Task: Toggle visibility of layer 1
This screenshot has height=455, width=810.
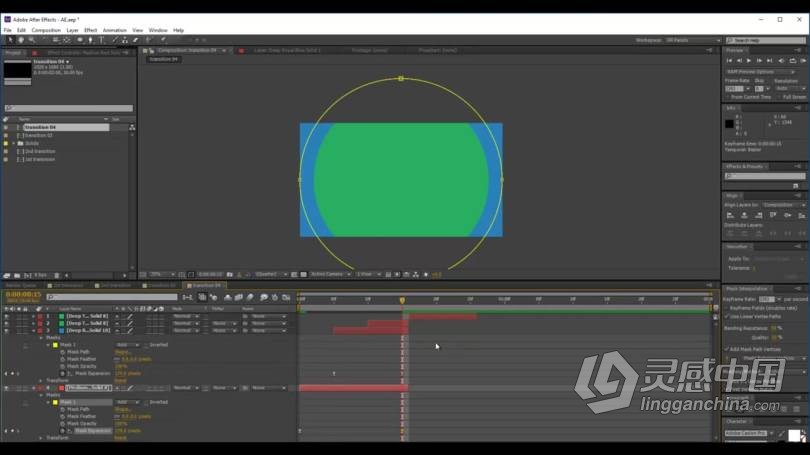Action: 6,318
